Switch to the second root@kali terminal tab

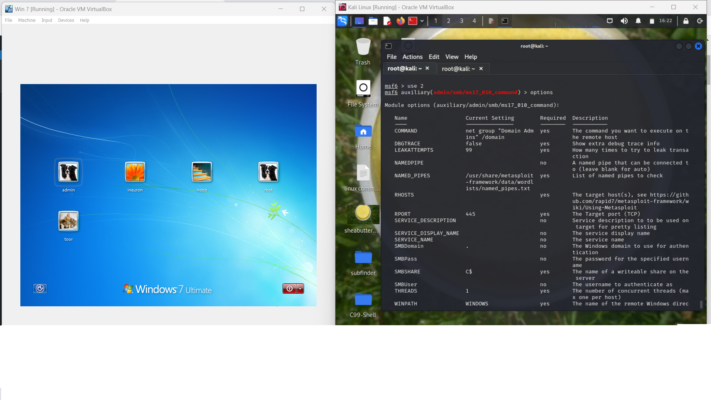[x=463, y=68]
